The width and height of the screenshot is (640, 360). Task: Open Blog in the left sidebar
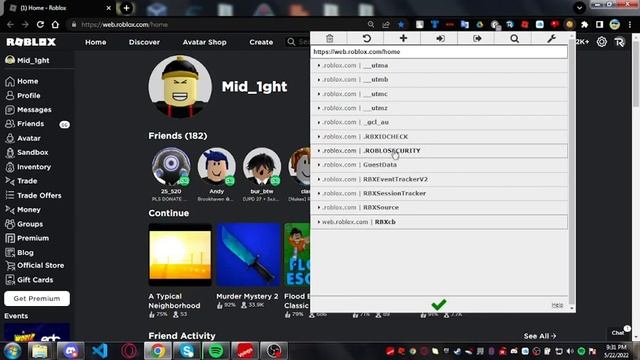coord(20,253)
